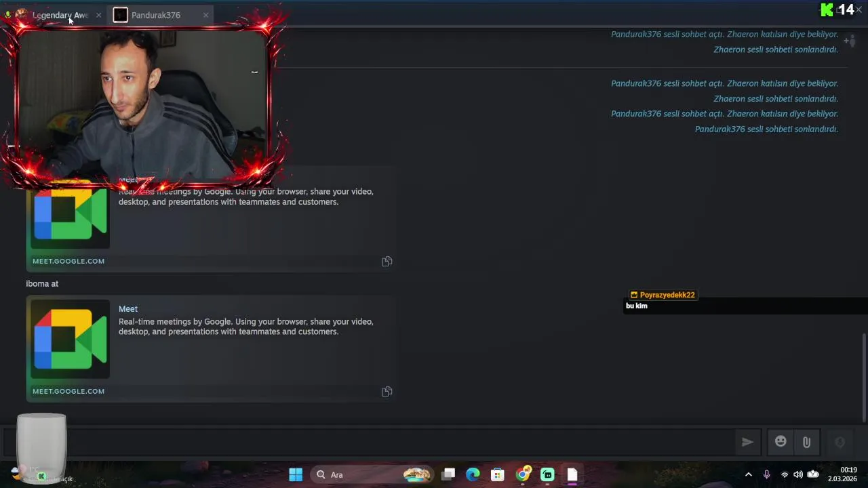Screen dimensions: 868x488
Task: Click the battery status tray icon
Action: [x=813, y=474]
